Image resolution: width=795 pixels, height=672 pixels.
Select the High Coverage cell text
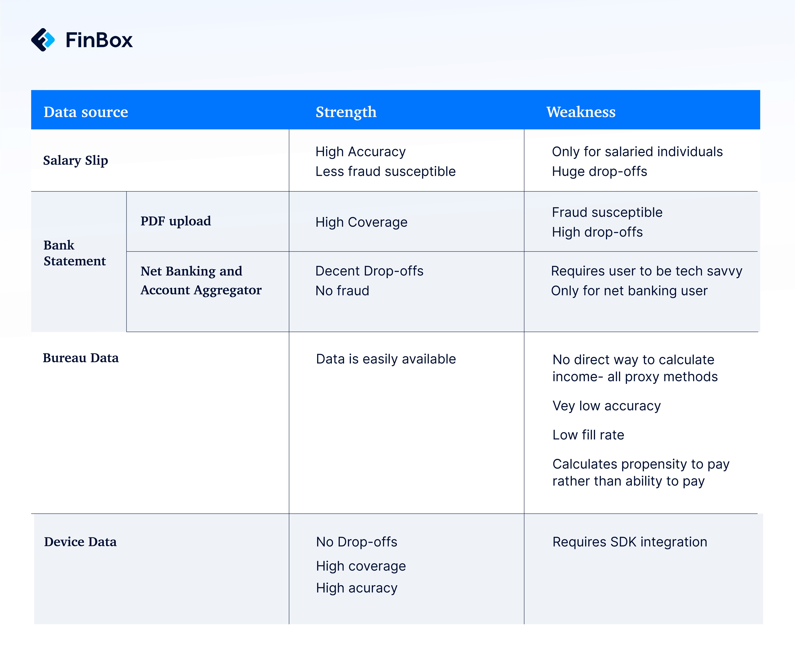click(x=361, y=222)
